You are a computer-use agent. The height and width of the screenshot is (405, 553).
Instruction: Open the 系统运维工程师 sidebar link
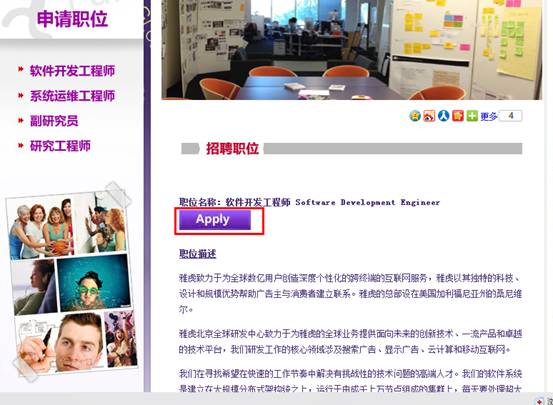(72, 96)
